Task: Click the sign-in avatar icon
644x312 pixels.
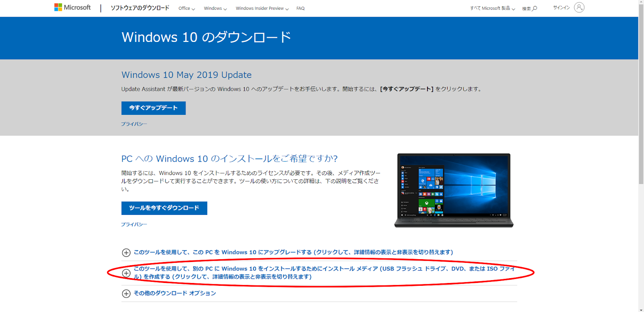Action: point(579,8)
